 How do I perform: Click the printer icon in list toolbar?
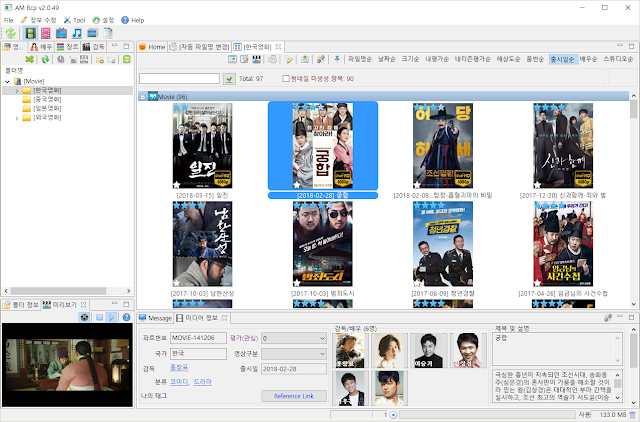[x=272, y=60]
